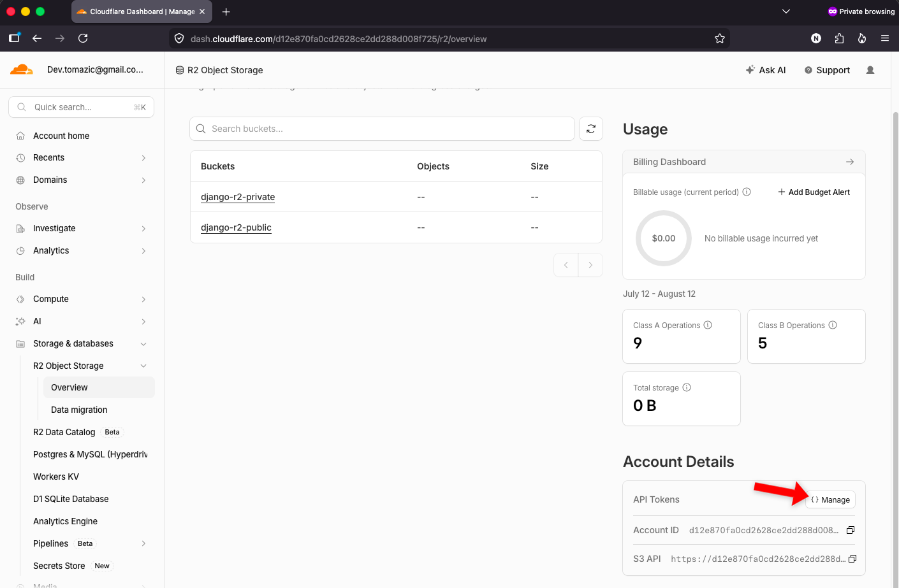Copy the S3 API URL
This screenshot has width=899, height=588.
coord(852,559)
